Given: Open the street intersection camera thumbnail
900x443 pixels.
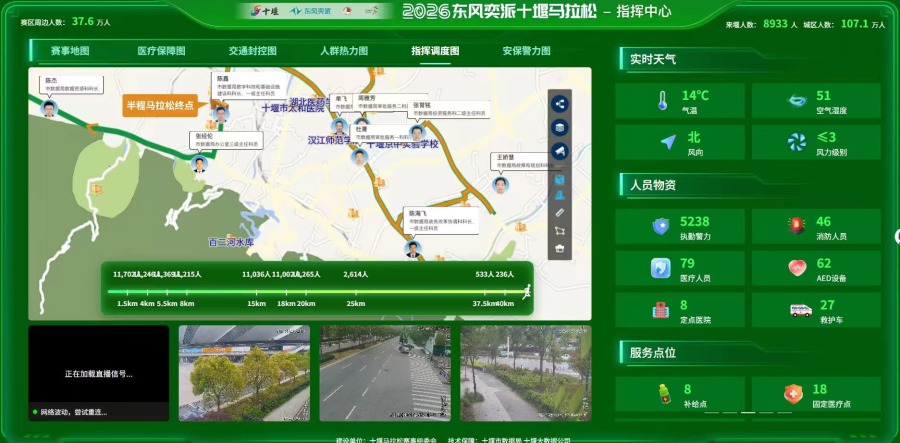Looking at the screenshot, I should click(x=384, y=372).
